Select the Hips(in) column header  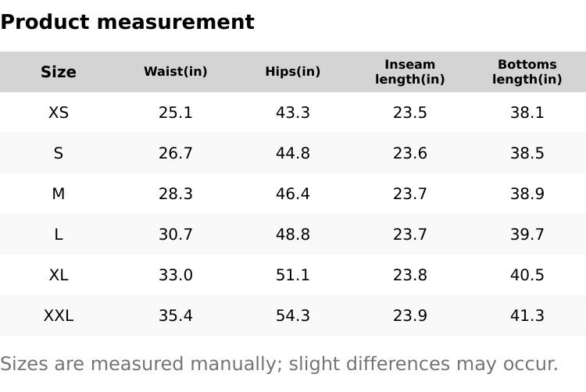pyautogui.click(x=293, y=72)
